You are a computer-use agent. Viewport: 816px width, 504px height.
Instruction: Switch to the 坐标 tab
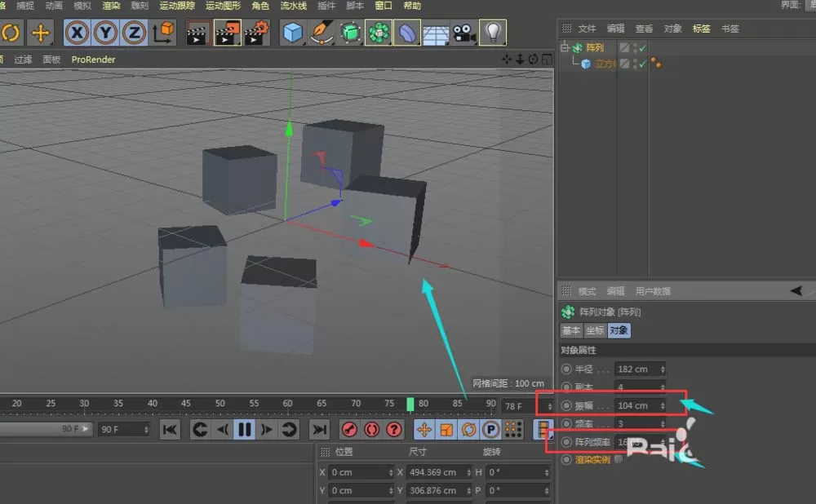[595, 331]
